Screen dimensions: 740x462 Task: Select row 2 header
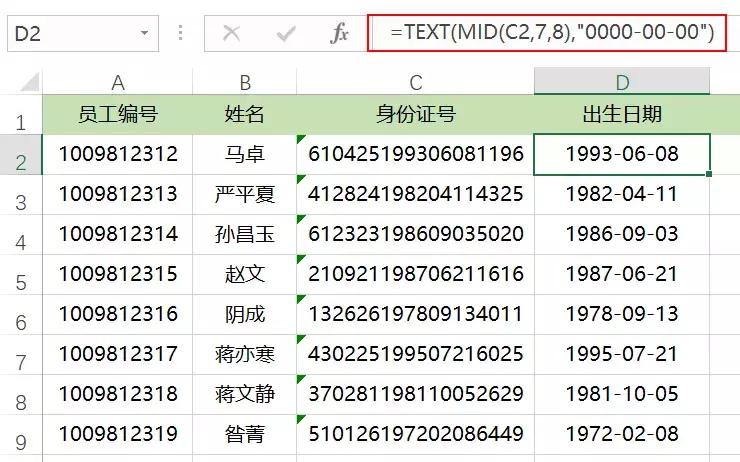(21, 155)
